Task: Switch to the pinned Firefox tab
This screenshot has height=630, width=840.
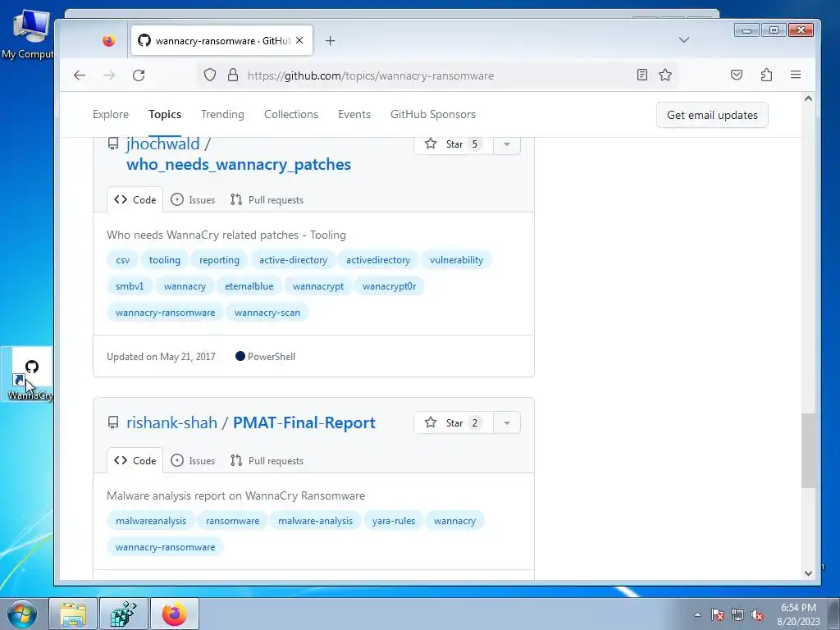Action: [x=109, y=41]
